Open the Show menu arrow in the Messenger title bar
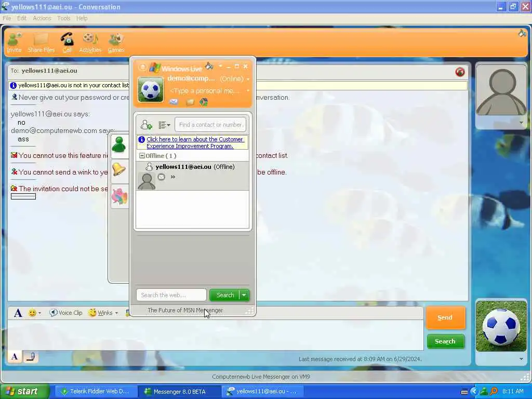The width and height of the screenshot is (532, 399). click(x=220, y=66)
